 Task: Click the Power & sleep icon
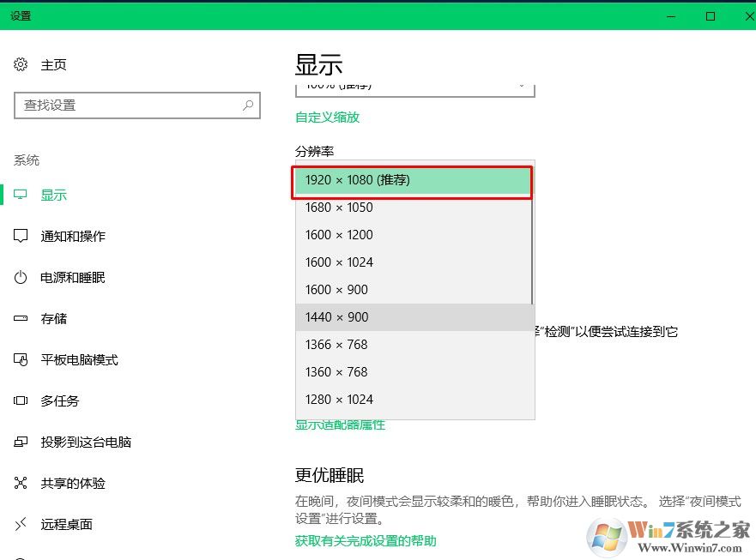click(21, 277)
